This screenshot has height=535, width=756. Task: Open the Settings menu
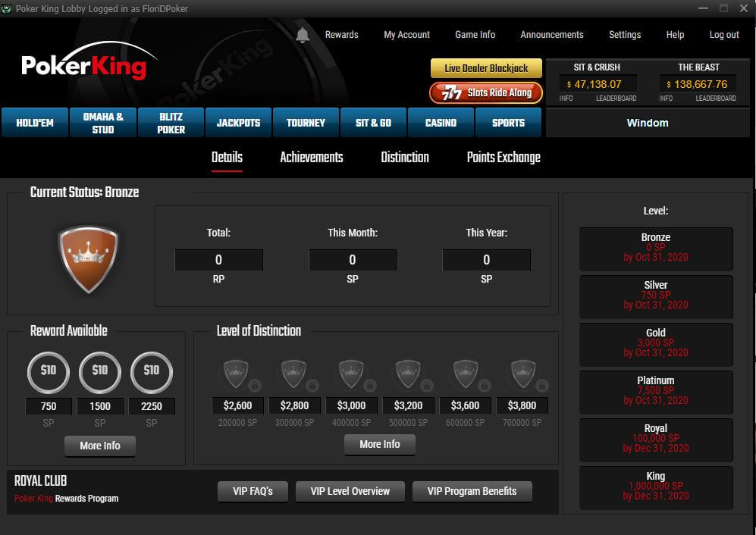pos(624,35)
